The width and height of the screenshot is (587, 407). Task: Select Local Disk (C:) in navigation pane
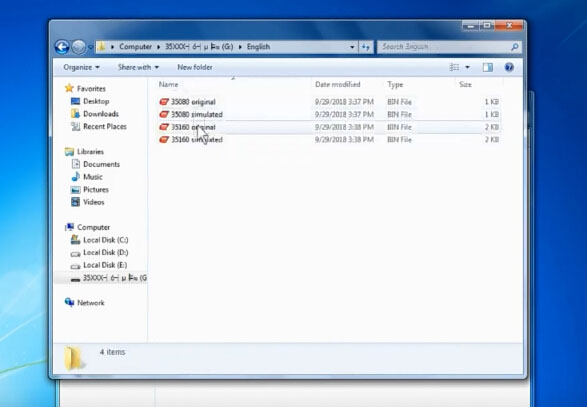click(105, 240)
